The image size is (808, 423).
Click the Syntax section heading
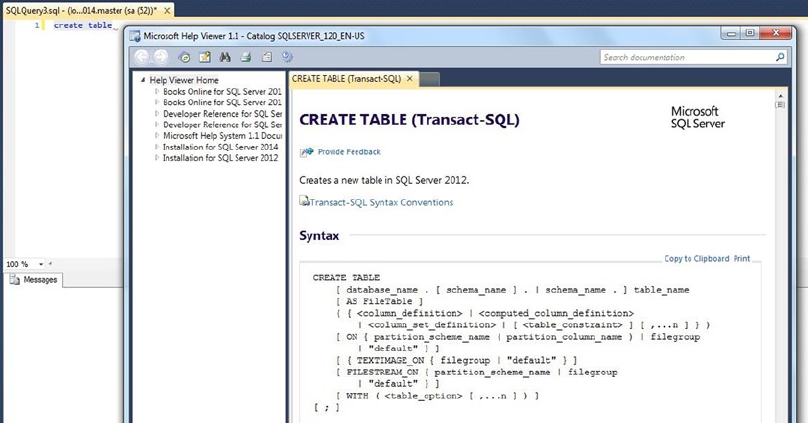(319, 236)
